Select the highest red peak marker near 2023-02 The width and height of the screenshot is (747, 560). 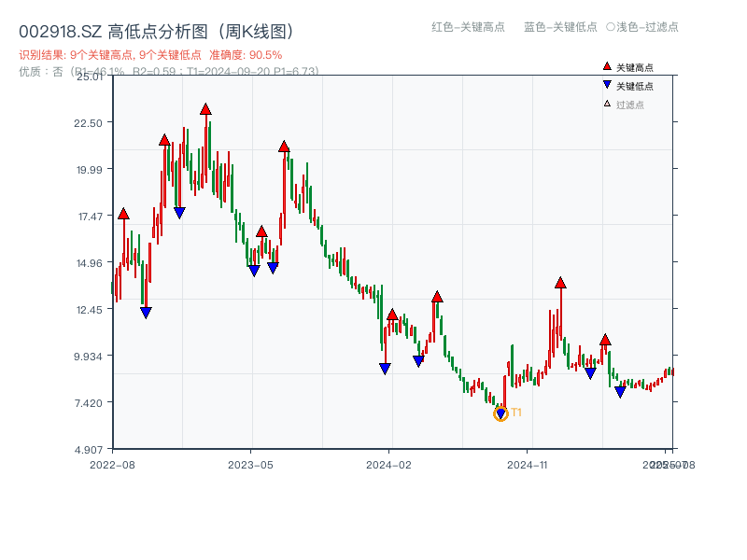click(x=205, y=108)
